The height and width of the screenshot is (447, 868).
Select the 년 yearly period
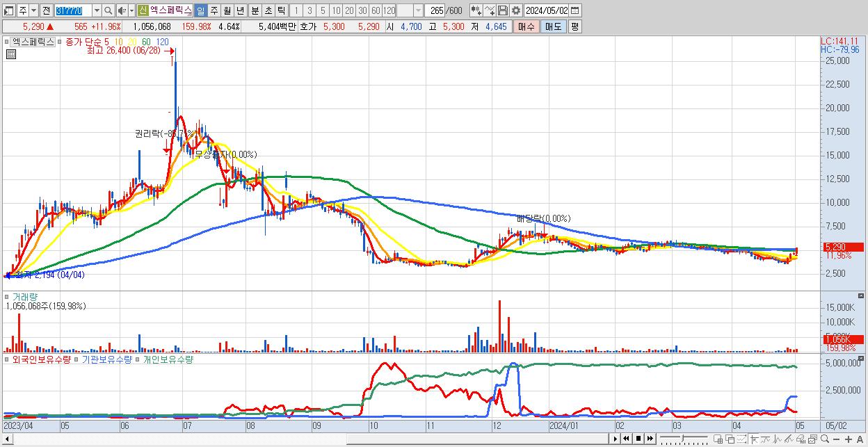[240, 10]
